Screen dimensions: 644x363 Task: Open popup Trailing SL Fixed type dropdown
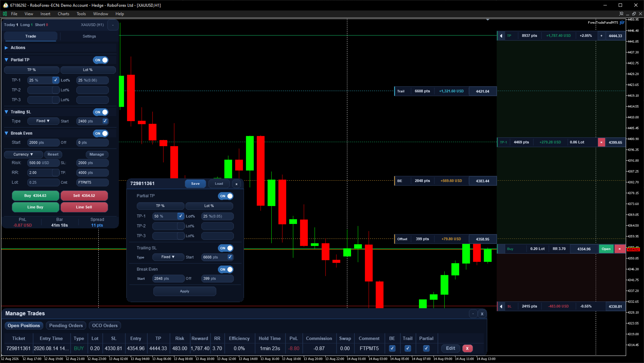168,257
